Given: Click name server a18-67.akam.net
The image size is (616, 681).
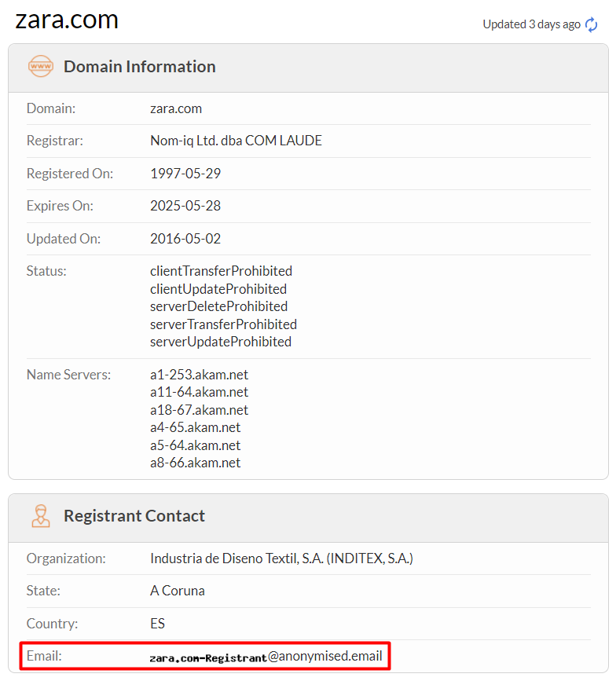Looking at the screenshot, I should click(199, 410).
